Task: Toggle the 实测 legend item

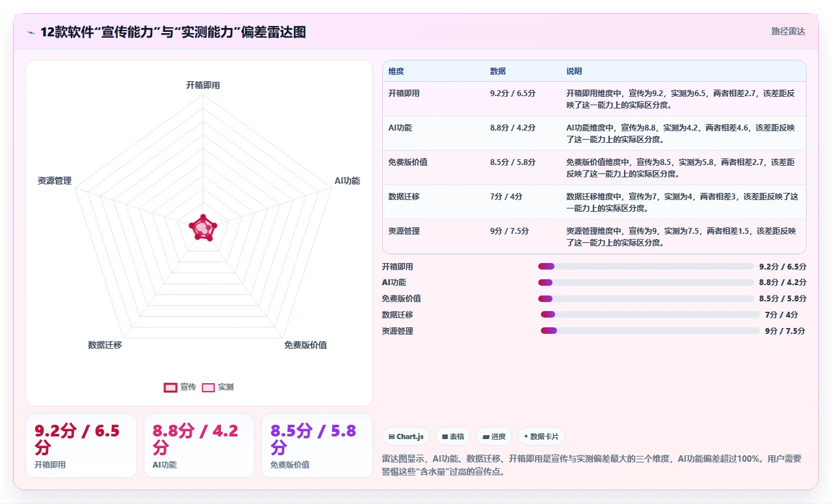Action: tap(218, 387)
